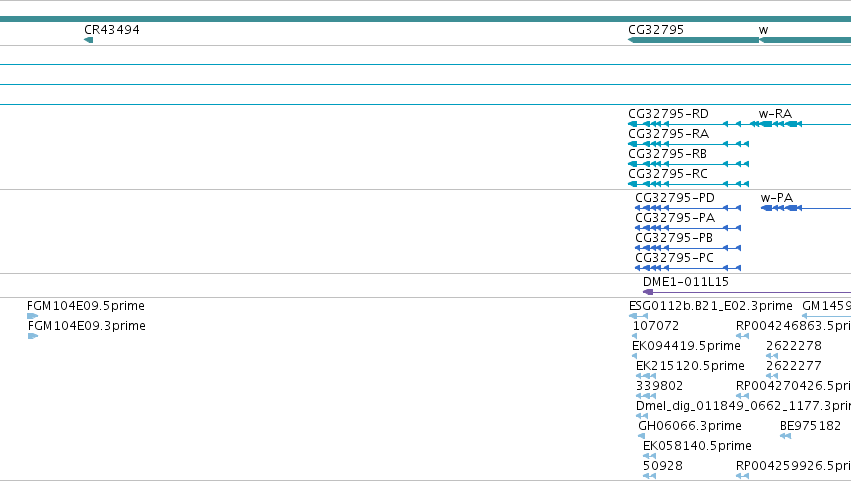Click the CG32795-PA protein label
This screenshot has height=481, width=851.
(675, 218)
